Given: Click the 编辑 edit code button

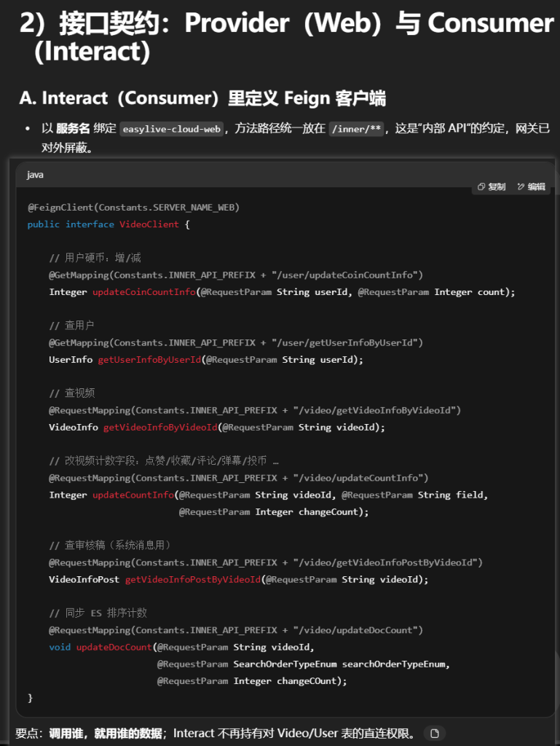Looking at the screenshot, I should (x=531, y=186).
